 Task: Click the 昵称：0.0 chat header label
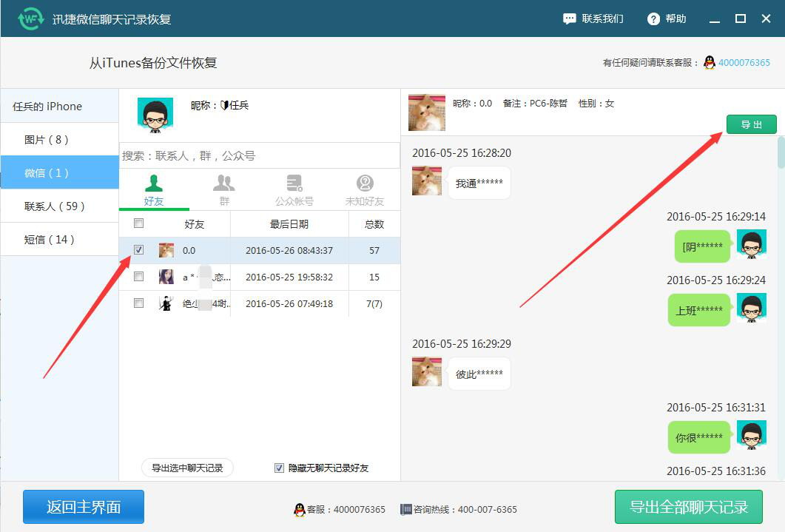click(x=472, y=104)
